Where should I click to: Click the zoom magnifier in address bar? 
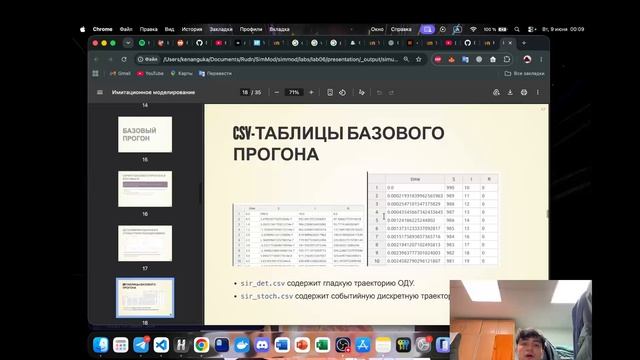pyautogui.click(x=406, y=59)
